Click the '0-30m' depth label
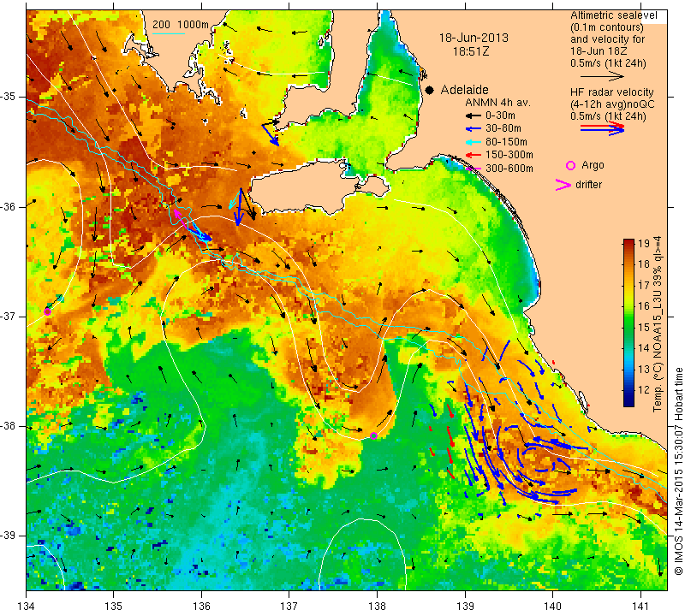The height and width of the screenshot is (616, 685). click(x=500, y=115)
